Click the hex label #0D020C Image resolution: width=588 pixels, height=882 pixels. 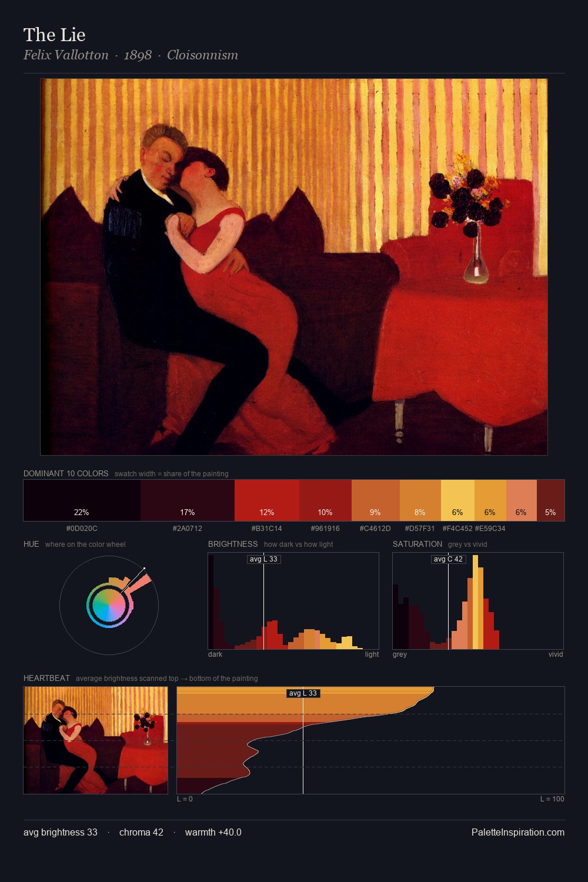[82, 529]
